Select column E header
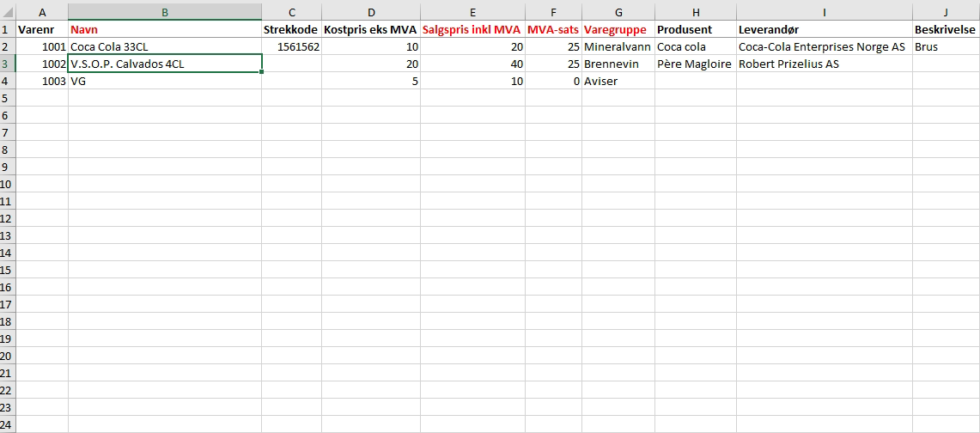Image resolution: width=980 pixels, height=433 pixels. (x=472, y=12)
